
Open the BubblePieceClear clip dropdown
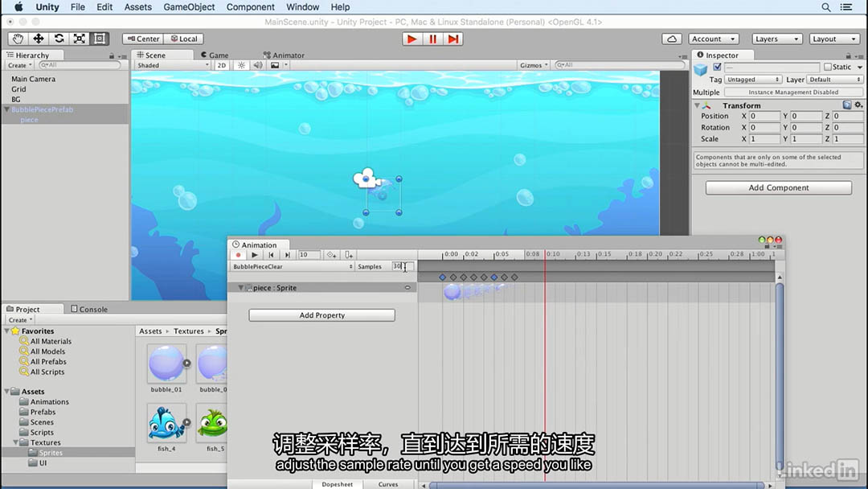click(x=293, y=267)
